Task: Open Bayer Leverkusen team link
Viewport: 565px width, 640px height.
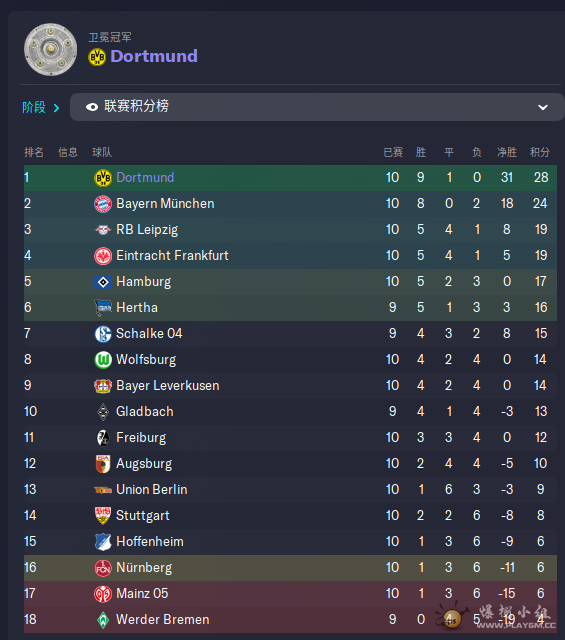Action: point(167,386)
